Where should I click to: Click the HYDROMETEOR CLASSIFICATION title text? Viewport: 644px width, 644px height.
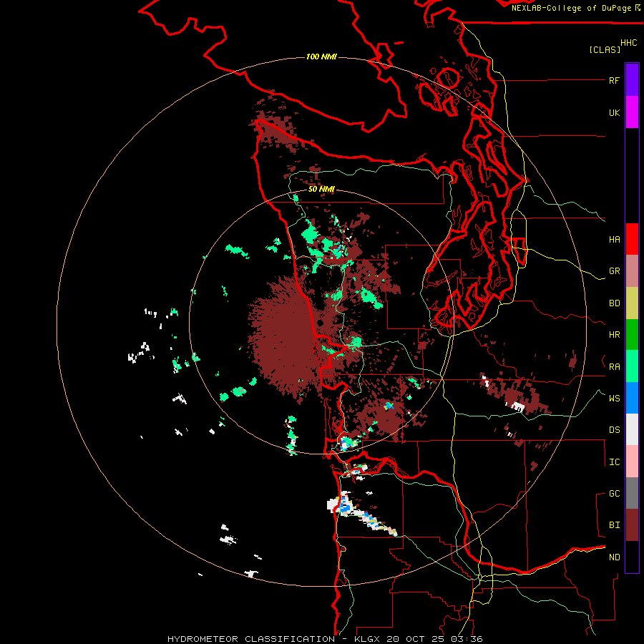point(251,639)
